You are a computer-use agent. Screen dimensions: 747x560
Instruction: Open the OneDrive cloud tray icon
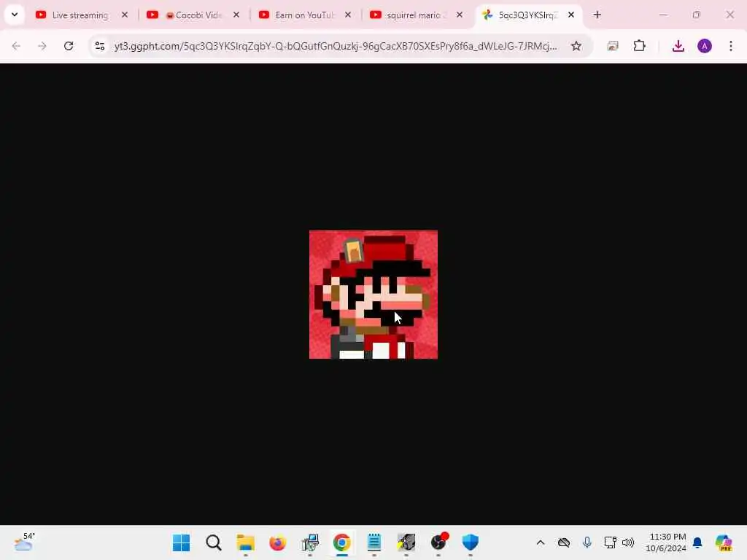(564, 542)
